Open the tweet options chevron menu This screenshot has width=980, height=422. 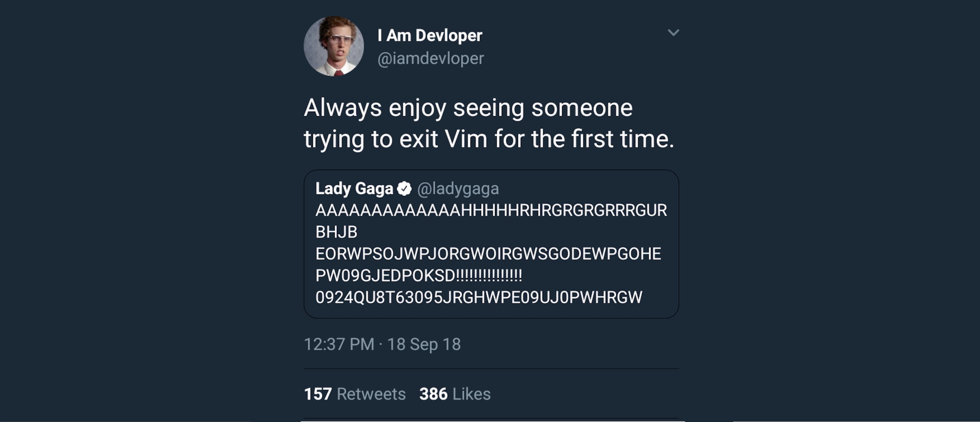pyautogui.click(x=673, y=33)
